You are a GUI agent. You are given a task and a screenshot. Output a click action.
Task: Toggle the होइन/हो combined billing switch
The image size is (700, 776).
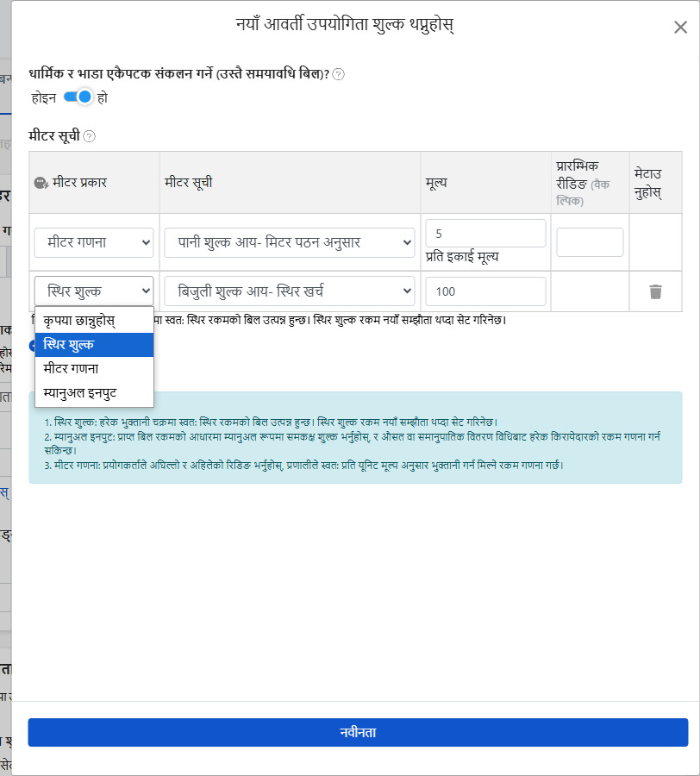[x=78, y=97]
